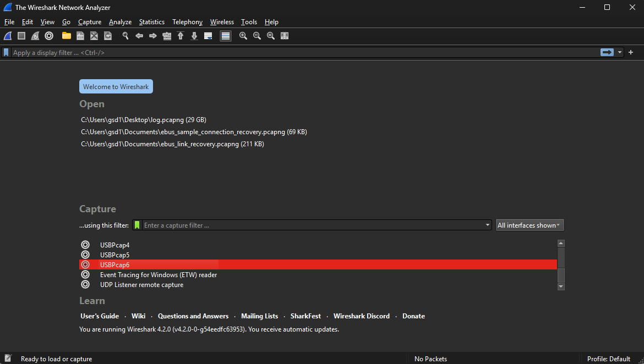Open the User's Guide link

(100, 316)
